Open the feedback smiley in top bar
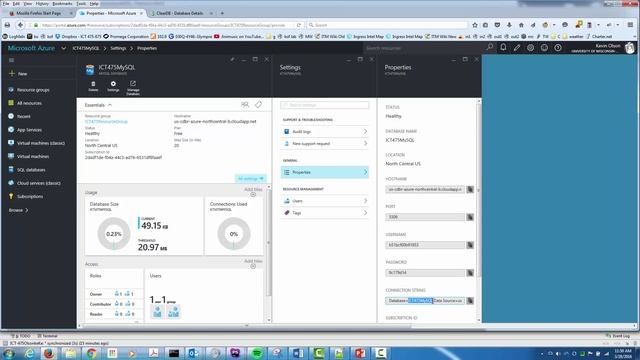This screenshot has width=640, height=360. tap(544, 48)
